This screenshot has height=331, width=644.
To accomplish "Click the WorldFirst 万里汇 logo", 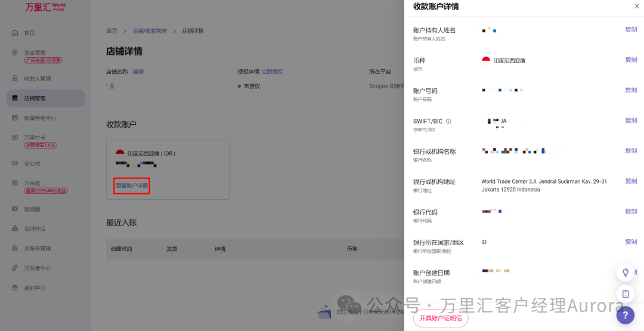I will click(x=45, y=7).
